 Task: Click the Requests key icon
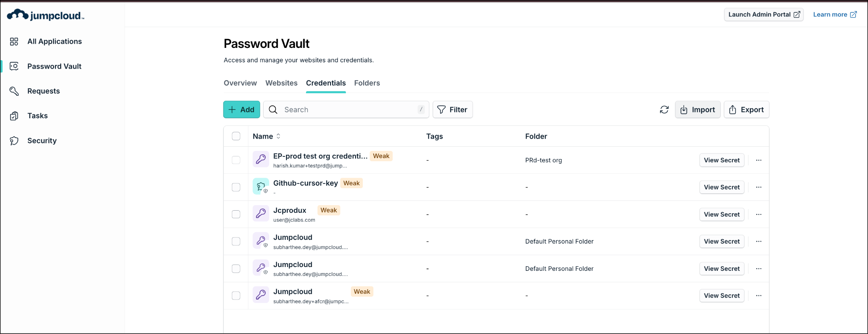point(14,91)
